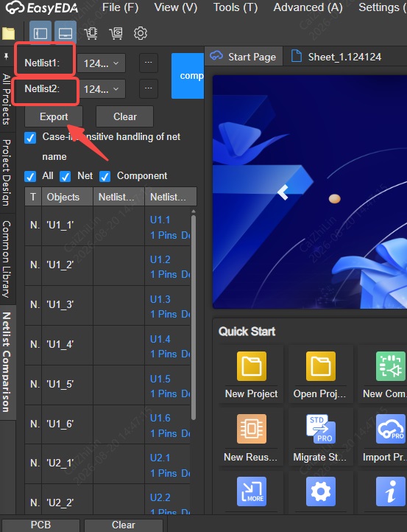Click the yellow open folder toolbar icon
The height and width of the screenshot is (532, 407).
coord(8,33)
